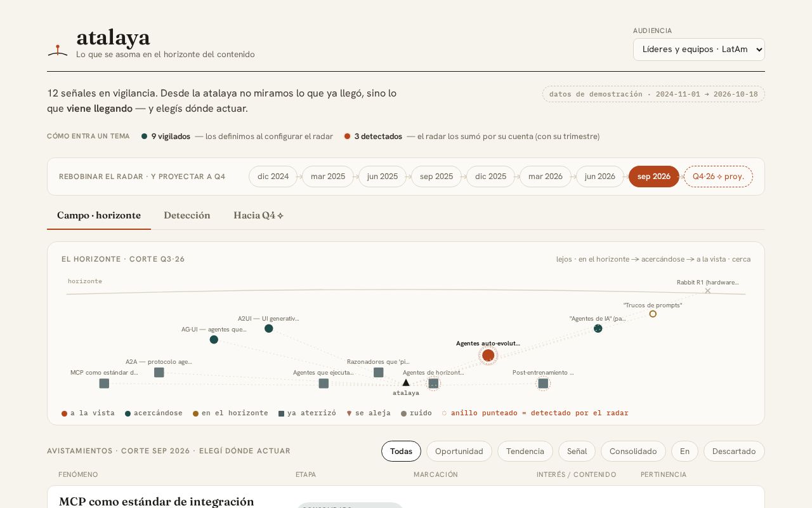The image size is (812, 508).
Task: Project to Q4·26 proy.
Action: 718,177
